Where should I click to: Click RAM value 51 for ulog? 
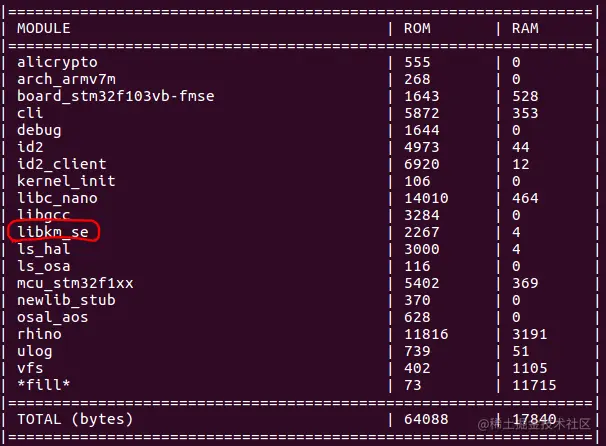pyautogui.click(x=521, y=351)
